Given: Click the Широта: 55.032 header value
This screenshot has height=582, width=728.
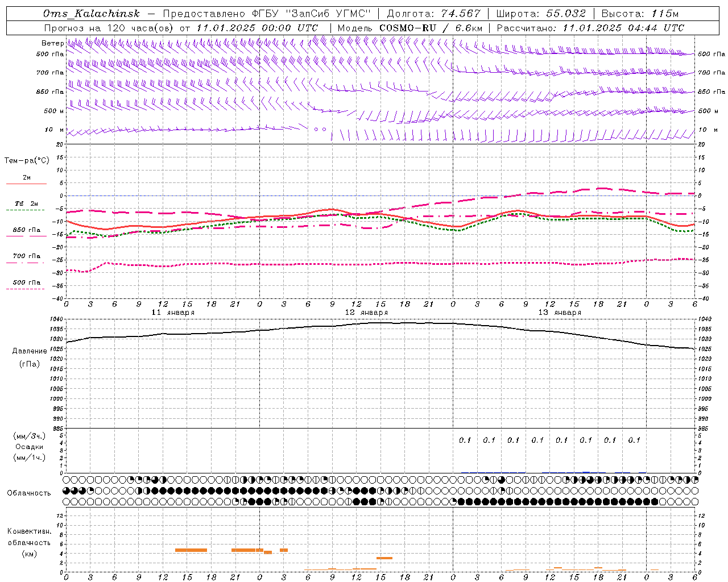Looking at the screenshot, I should point(541,14).
